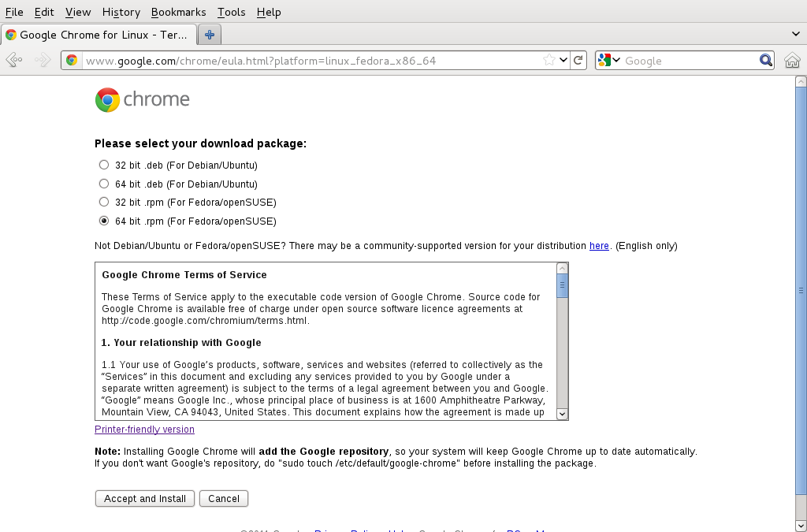The width and height of the screenshot is (807, 532).
Task: Open the Tools menu
Action: click(231, 12)
